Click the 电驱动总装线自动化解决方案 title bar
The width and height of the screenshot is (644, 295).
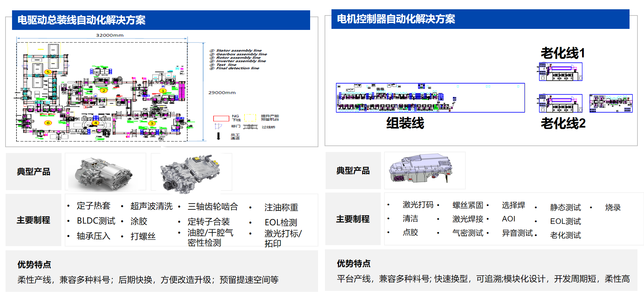pyautogui.click(x=161, y=20)
